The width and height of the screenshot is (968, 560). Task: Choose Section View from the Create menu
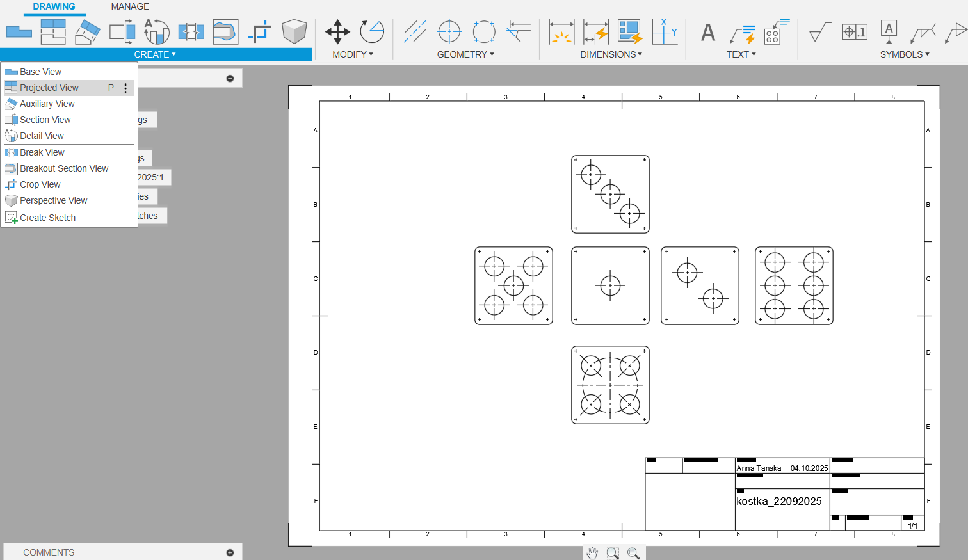coord(45,120)
